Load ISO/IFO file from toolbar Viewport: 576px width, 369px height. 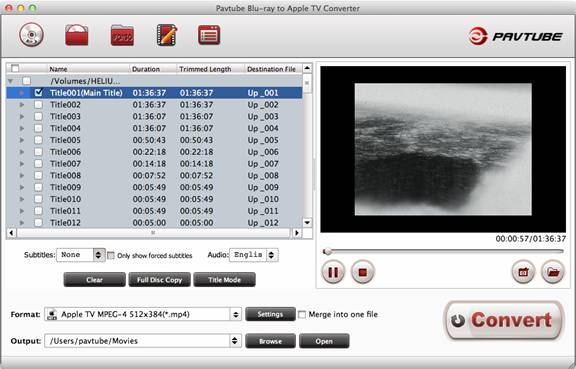click(x=122, y=35)
